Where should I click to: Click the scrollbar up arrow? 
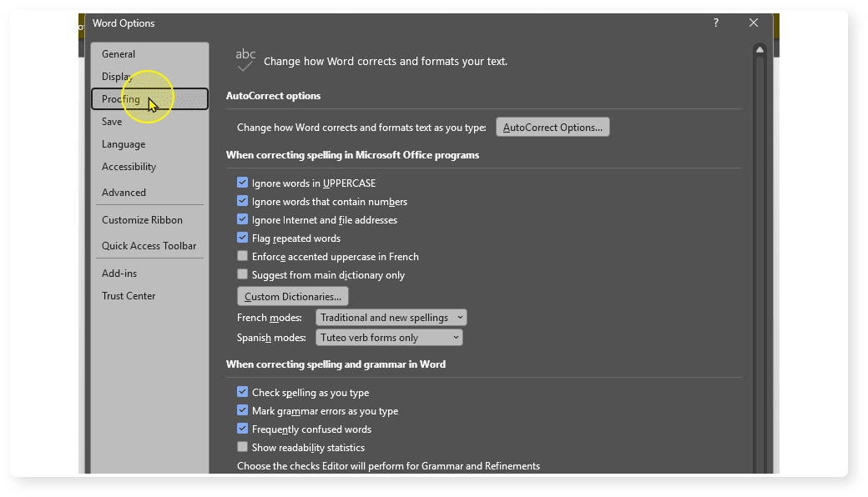coord(760,50)
